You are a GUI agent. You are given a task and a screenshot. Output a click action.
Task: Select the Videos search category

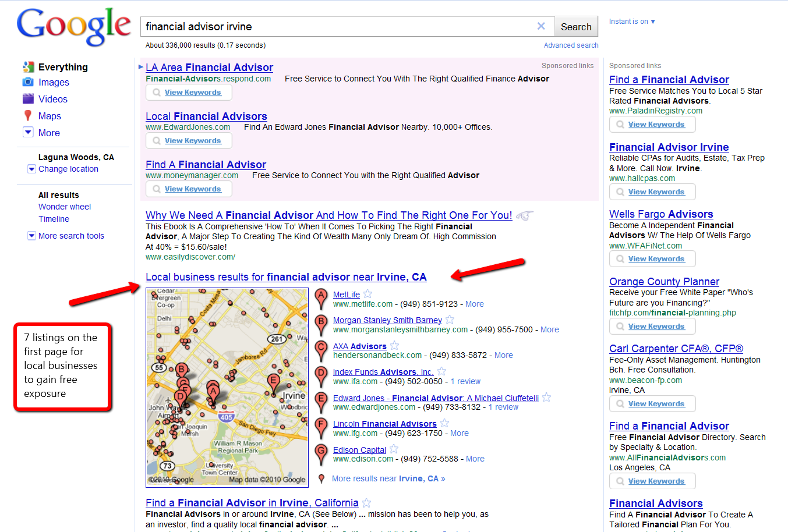(x=53, y=99)
